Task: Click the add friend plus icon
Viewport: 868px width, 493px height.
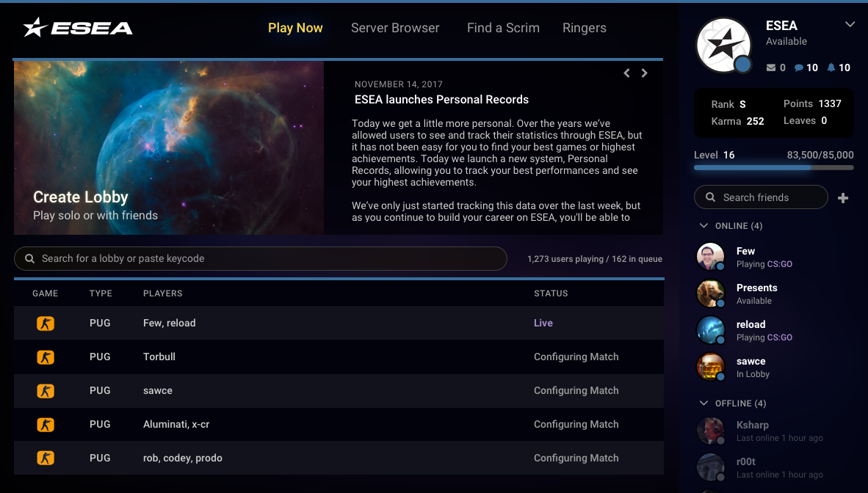Action: 843,197
